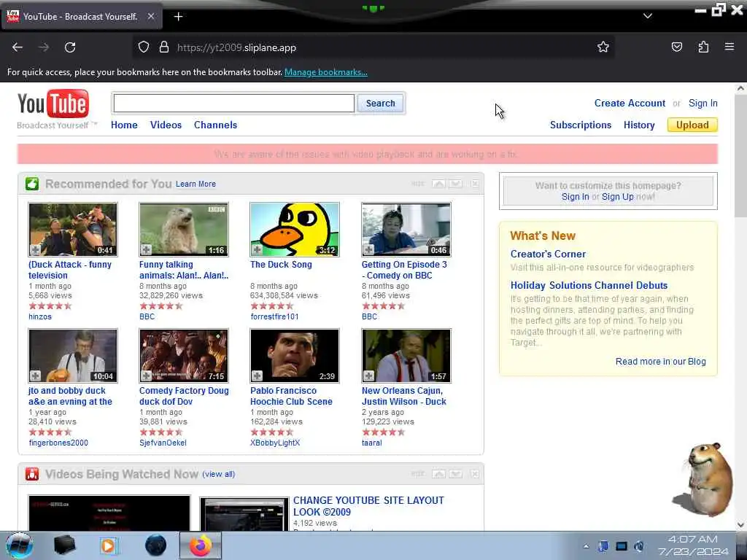The width and height of the screenshot is (747, 560).
Task: Add Getting On Episode 3 to queue
Action: [x=368, y=249]
